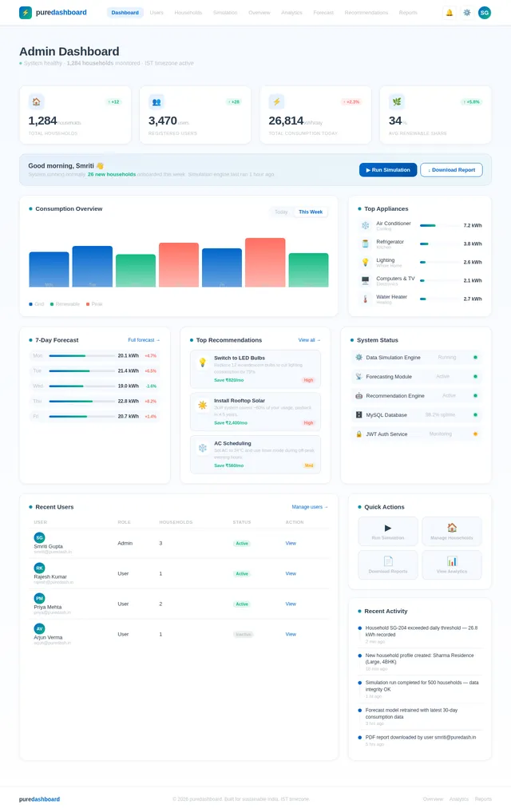Click the Refrigerator appliance icon

pyautogui.click(x=366, y=244)
